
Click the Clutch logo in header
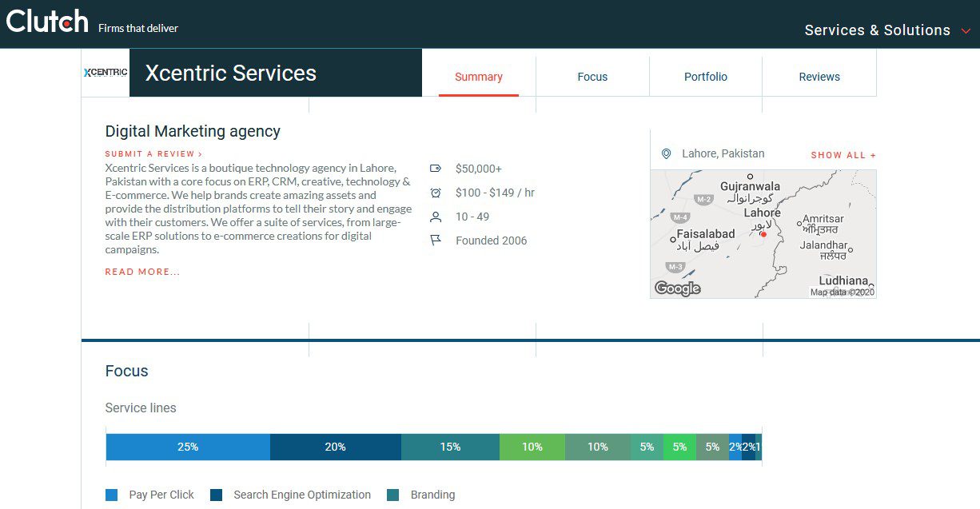click(47, 22)
